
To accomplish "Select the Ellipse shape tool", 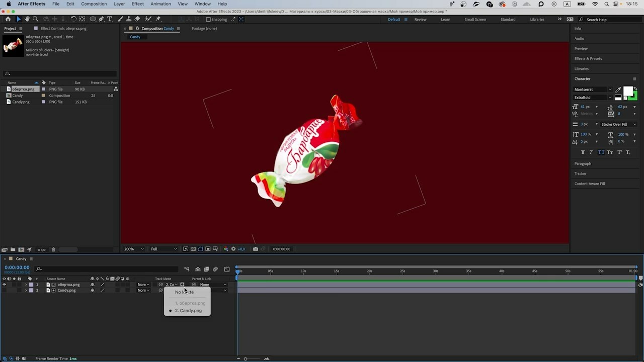I will click(x=93, y=19).
